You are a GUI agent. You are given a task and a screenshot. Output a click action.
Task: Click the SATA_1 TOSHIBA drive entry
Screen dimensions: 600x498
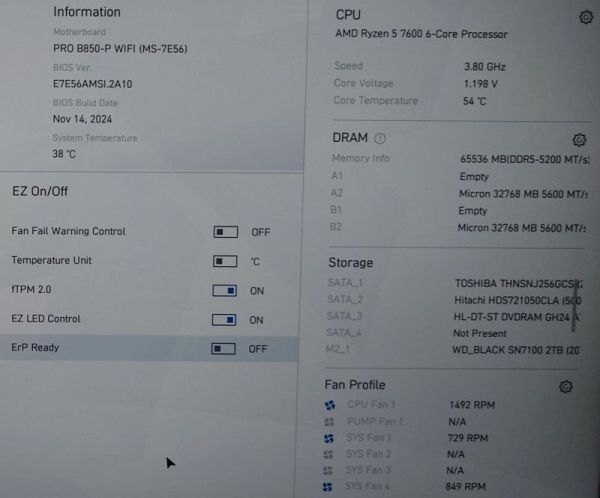(x=515, y=283)
